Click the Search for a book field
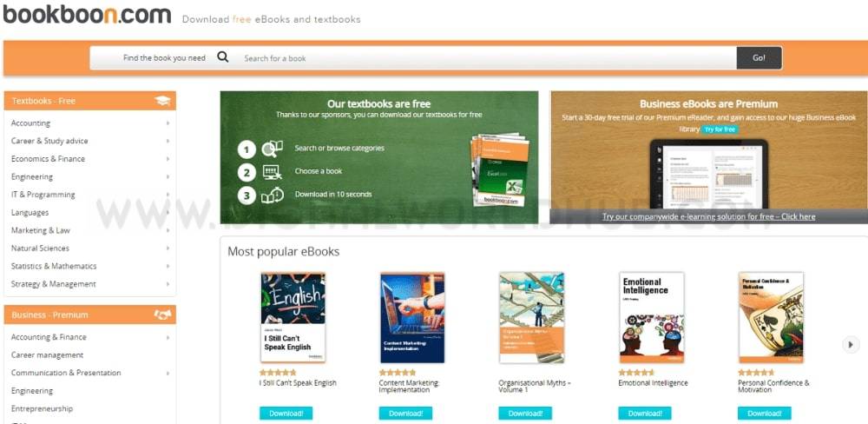Image resolution: width=868 pixels, height=424 pixels. tap(487, 57)
